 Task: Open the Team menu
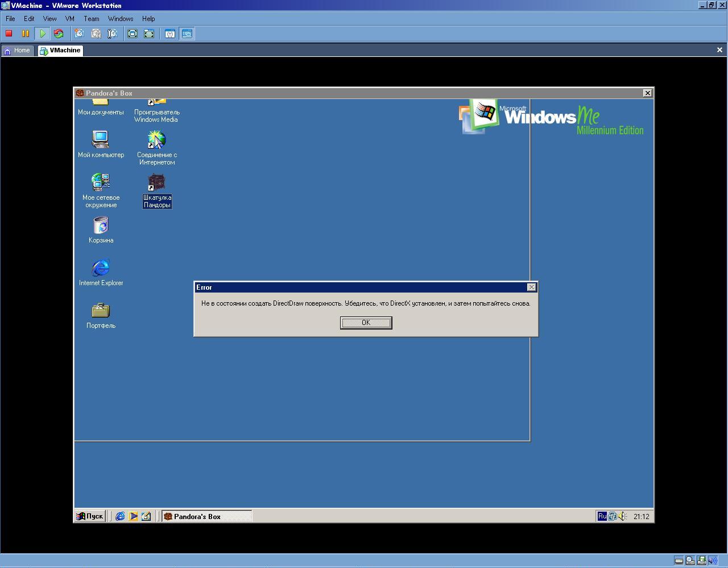(x=91, y=19)
